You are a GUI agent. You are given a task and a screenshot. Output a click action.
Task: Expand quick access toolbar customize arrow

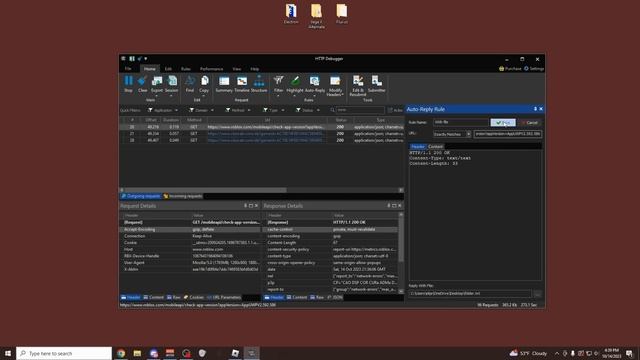[x=146, y=59]
